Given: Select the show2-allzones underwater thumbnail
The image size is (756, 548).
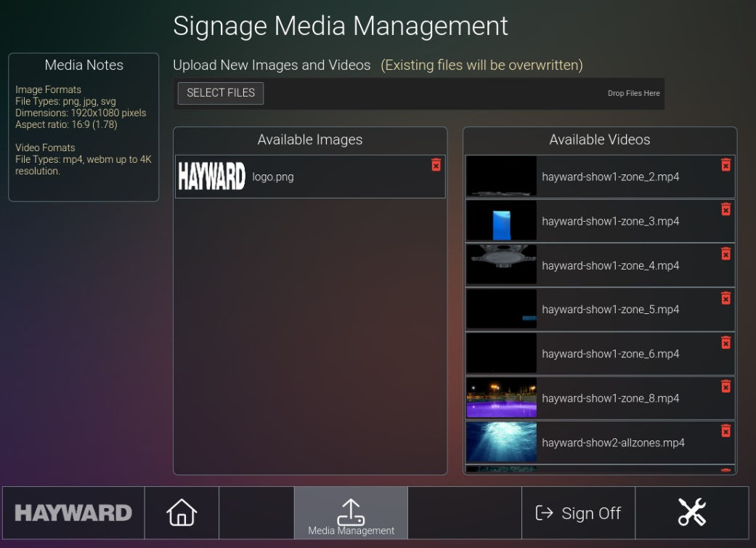Looking at the screenshot, I should click(501, 442).
